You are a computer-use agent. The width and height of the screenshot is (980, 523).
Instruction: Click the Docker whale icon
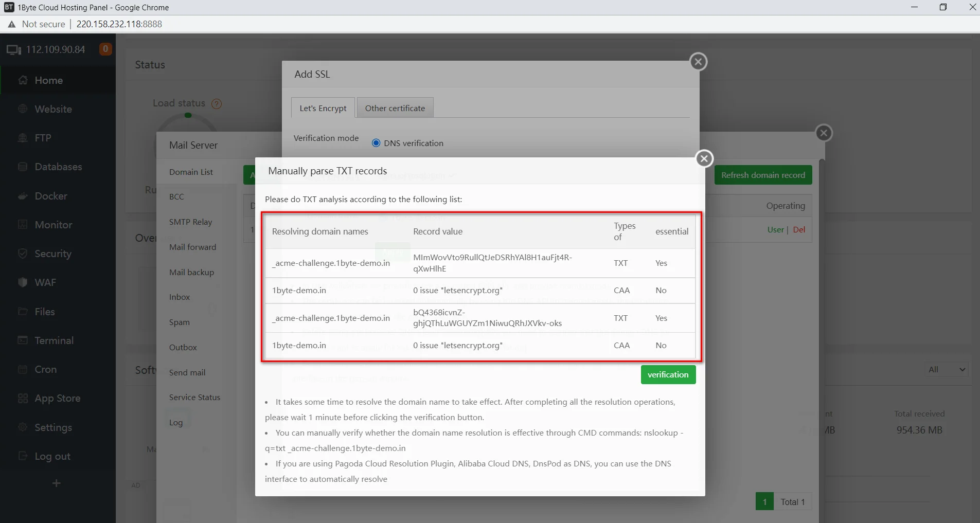(x=23, y=196)
